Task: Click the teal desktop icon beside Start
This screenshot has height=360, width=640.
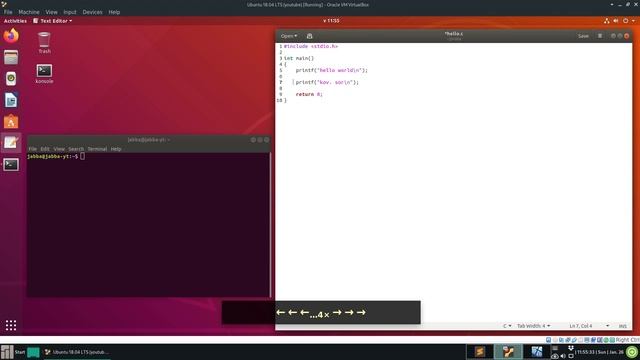Action: point(33,352)
